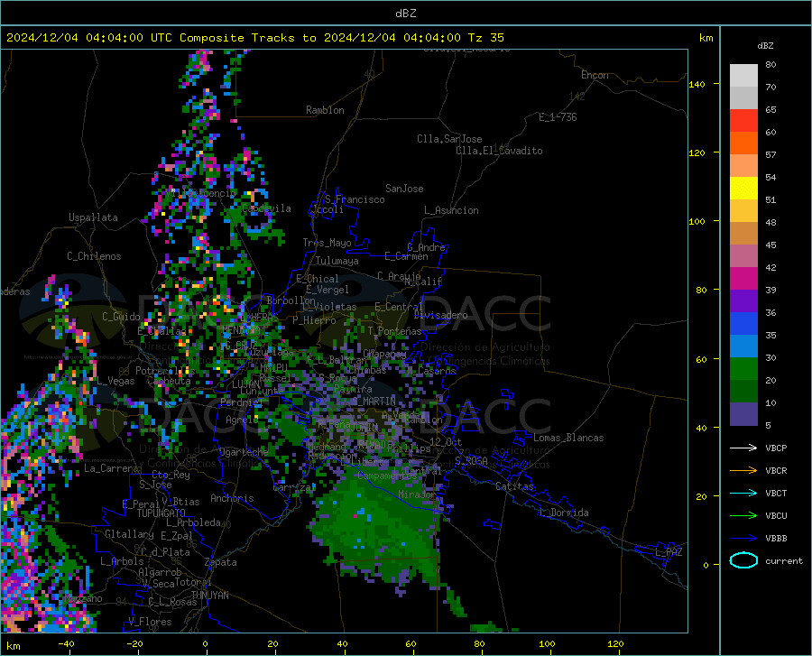
Task: Click the '80' label on the dBZ legend
Action: 770,65
